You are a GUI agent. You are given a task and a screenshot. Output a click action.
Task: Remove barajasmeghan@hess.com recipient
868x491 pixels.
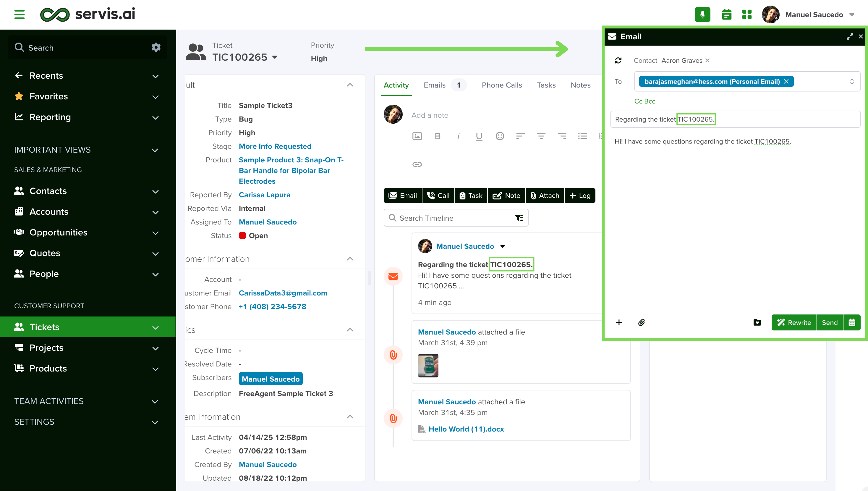(786, 81)
